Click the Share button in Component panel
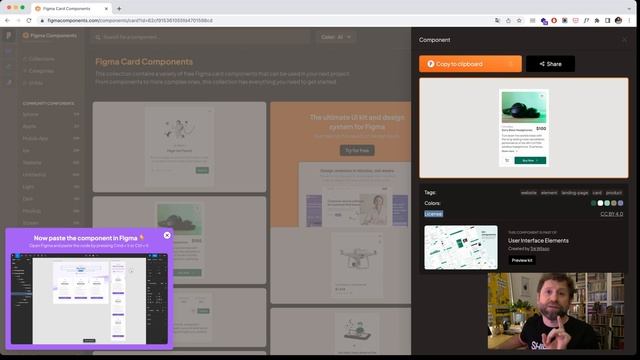Viewport: 640px width, 360px height. click(551, 64)
